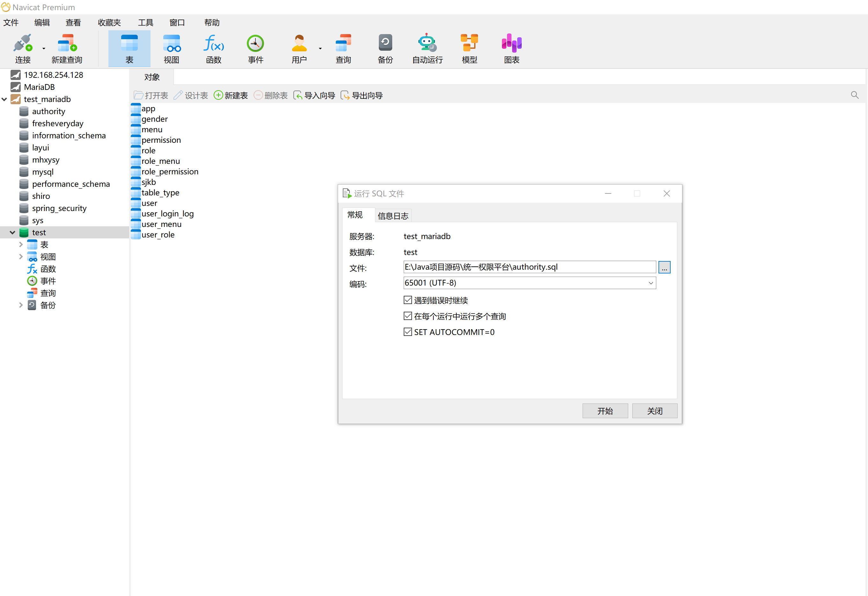
Task: Select the 192.168.254.128 connection
Action: (x=54, y=75)
